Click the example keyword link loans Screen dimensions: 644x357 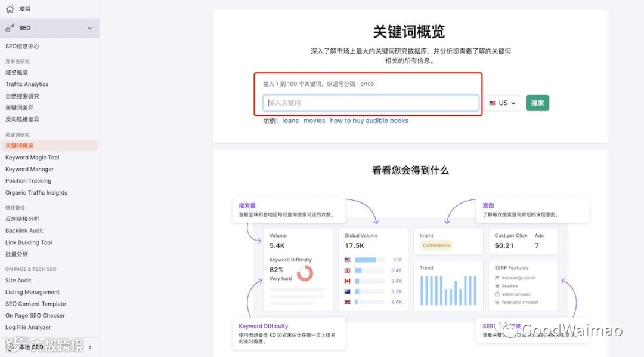pos(290,121)
